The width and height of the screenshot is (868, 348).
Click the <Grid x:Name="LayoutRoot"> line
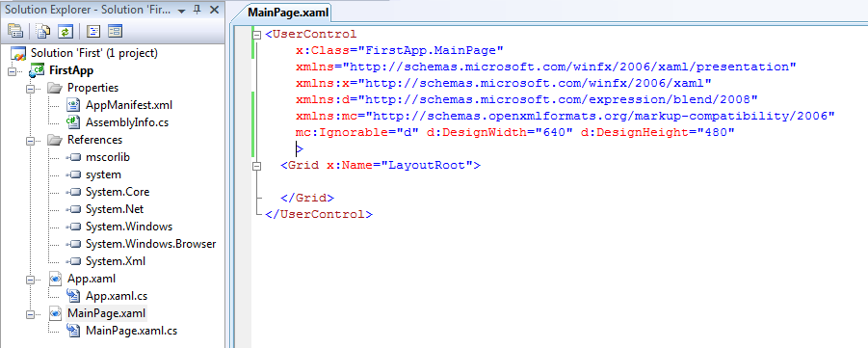pos(381,165)
